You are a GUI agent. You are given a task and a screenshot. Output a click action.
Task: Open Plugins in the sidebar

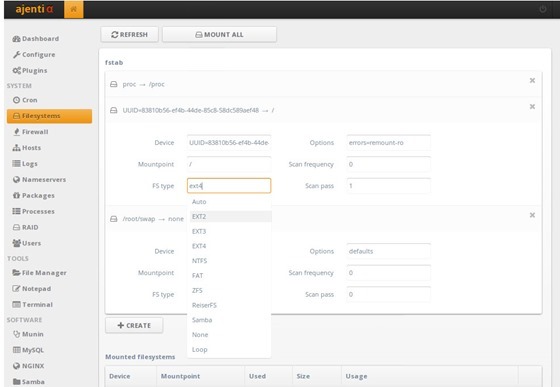coord(30,70)
